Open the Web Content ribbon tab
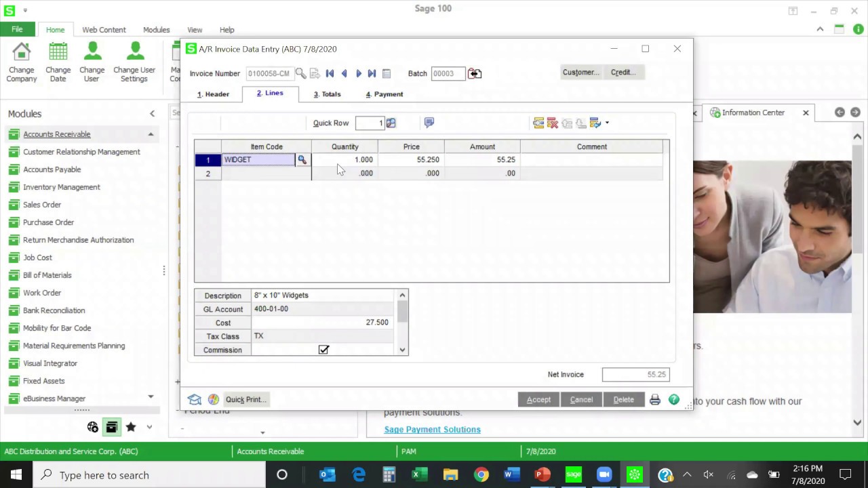Image resolution: width=868 pixels, height=488 pixels. coord(104,30)
